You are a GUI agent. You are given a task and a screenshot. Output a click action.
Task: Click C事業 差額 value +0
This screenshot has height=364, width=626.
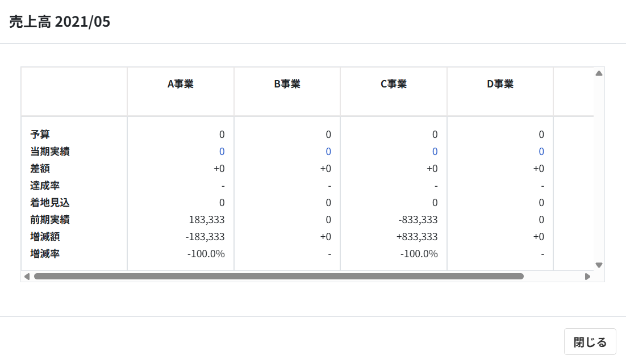click(432, 169)
